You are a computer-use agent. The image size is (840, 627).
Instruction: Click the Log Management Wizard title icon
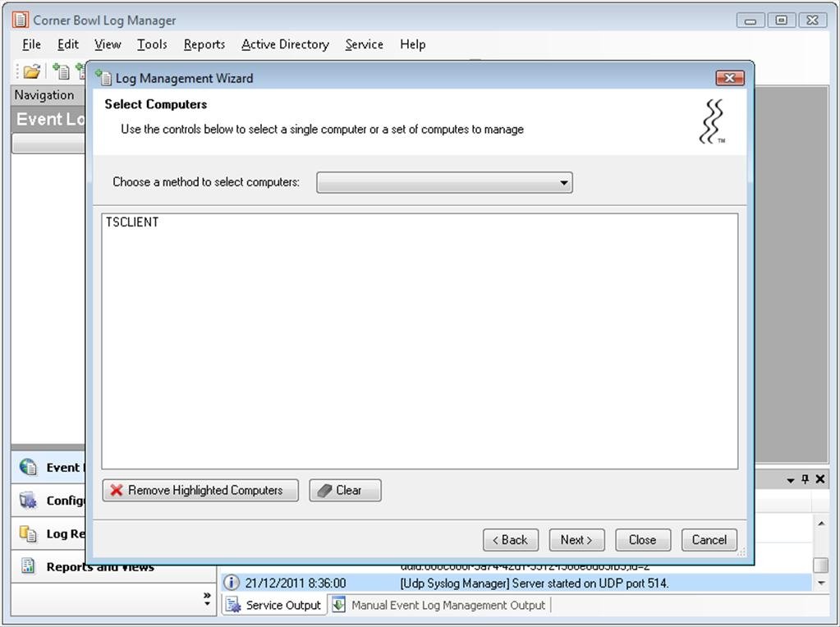pyautogui.click(x=103, y=78)
